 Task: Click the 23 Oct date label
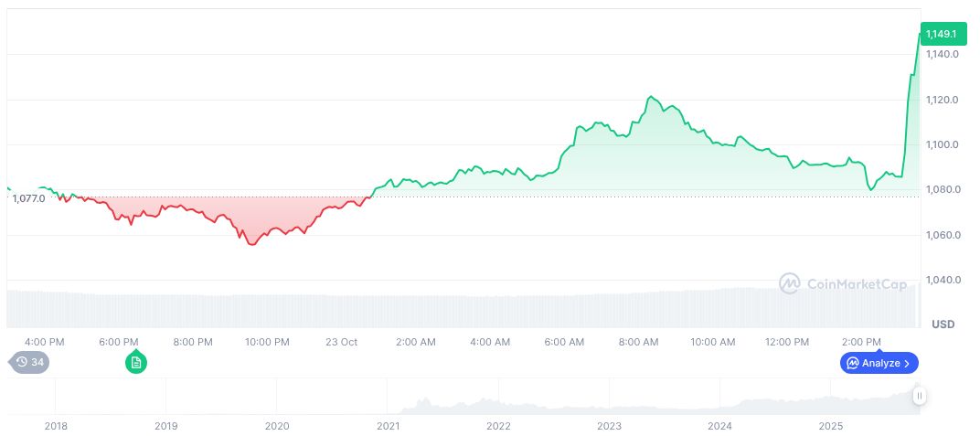point(341,342)
